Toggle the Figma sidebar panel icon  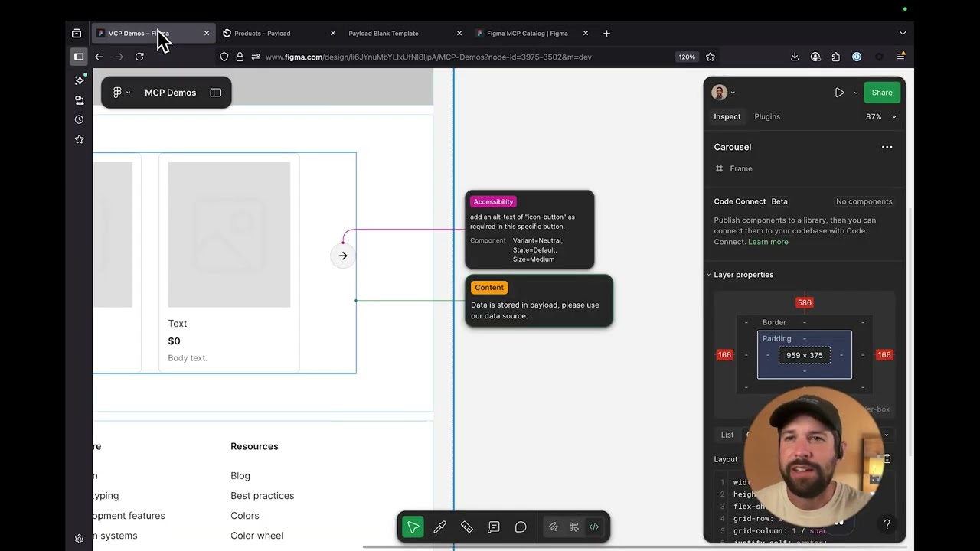click(x=216, y=93)
